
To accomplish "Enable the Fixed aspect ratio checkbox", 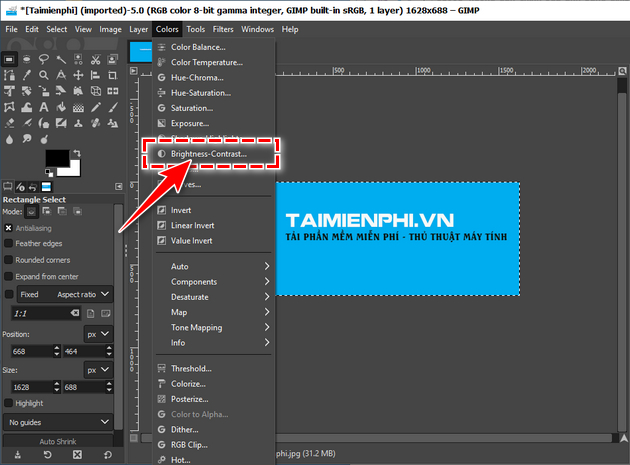I will (x=8, y=294).
